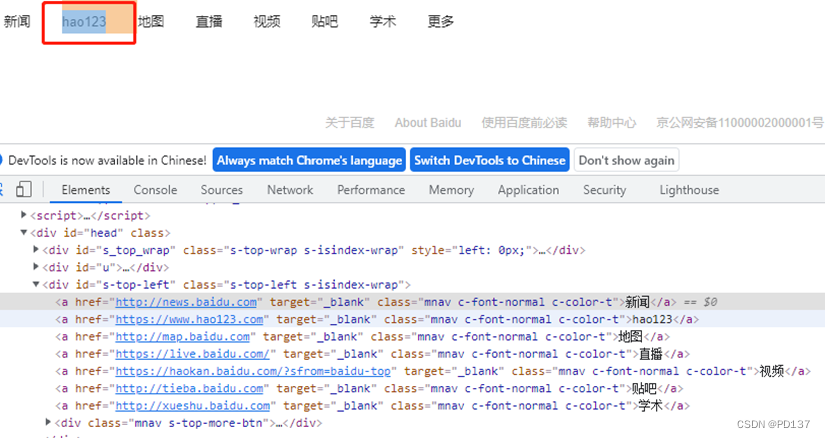
Task: Collapse the div id="head" node
Action: coord(23,232)
